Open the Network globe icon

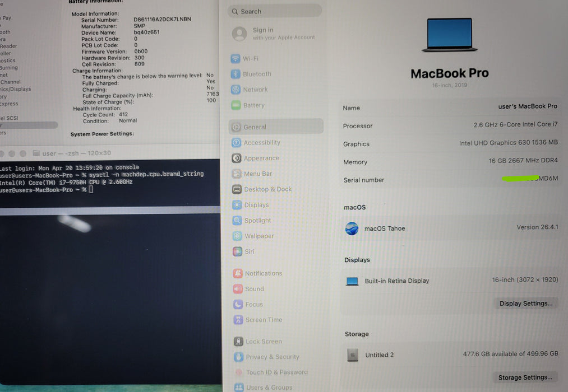coord(236,90)
